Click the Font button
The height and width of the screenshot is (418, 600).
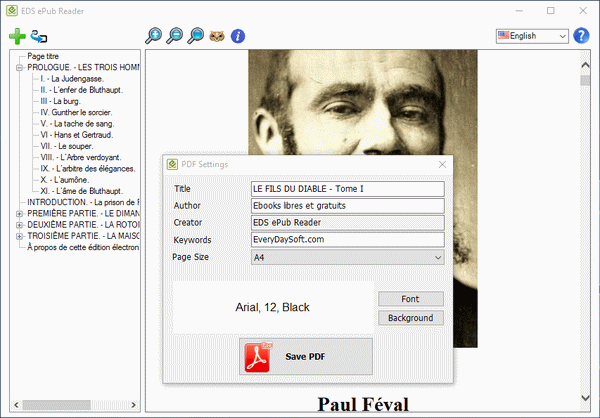coord(411,299)
